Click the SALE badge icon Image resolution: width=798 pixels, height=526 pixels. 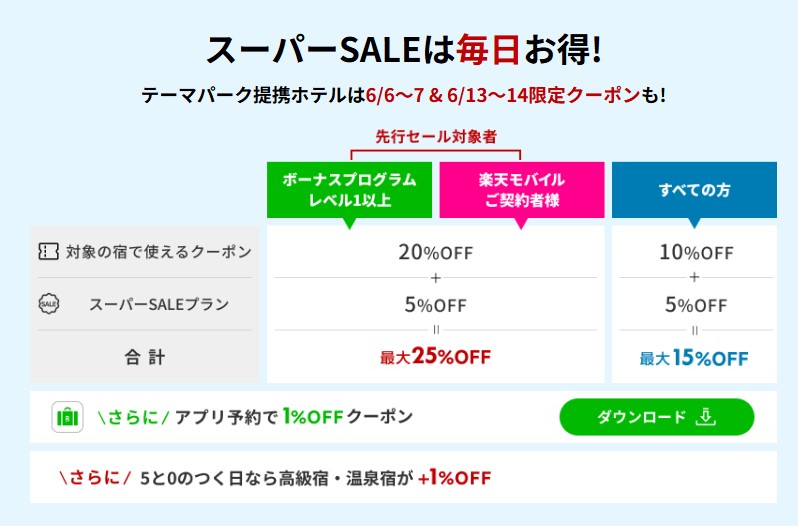[x=49, y=304]
